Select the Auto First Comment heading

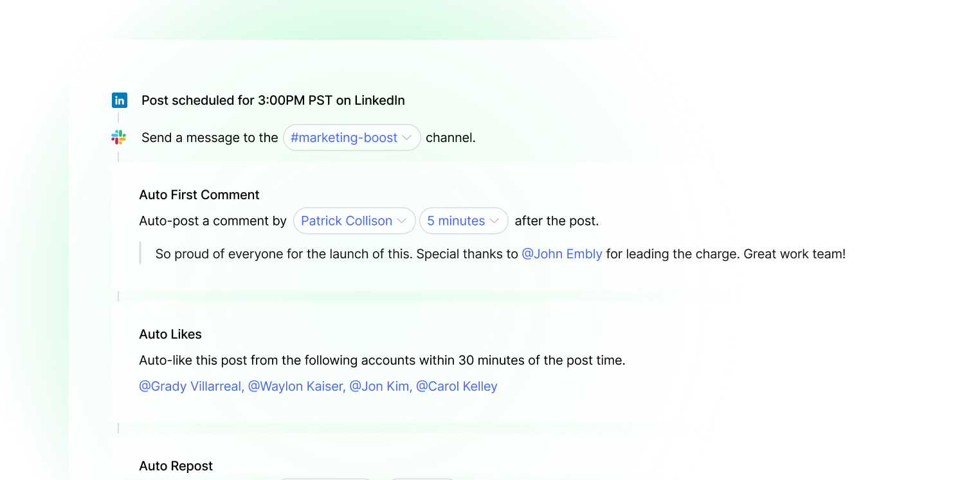click(199, 195)
